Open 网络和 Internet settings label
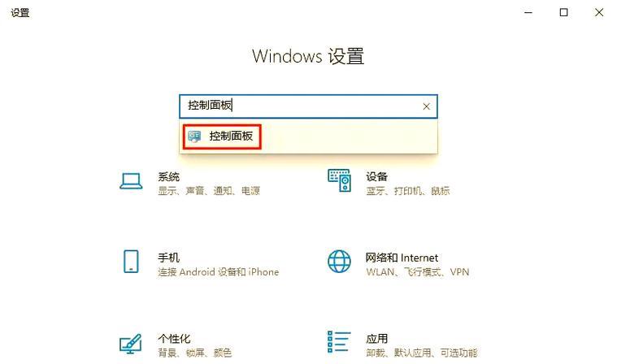The height and width of the screenshot is (364, 617). pyautogui.click(x=402, y=258)
